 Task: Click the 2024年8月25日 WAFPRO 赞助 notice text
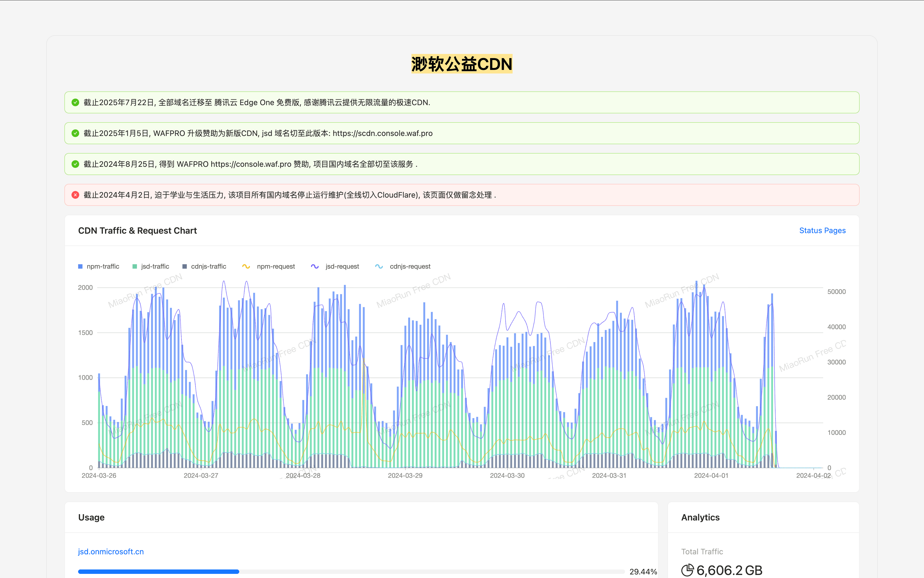coord(251,164)
